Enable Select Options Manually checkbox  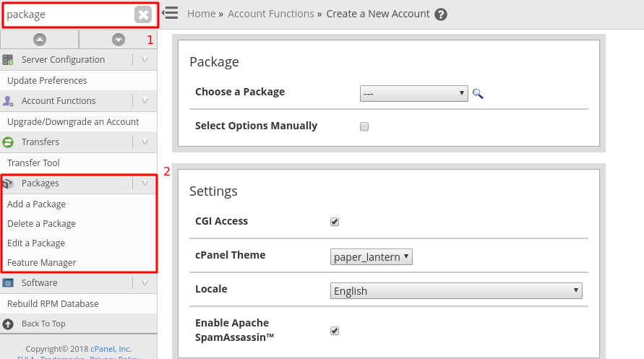pyautogui.click(x=364, y=126)
